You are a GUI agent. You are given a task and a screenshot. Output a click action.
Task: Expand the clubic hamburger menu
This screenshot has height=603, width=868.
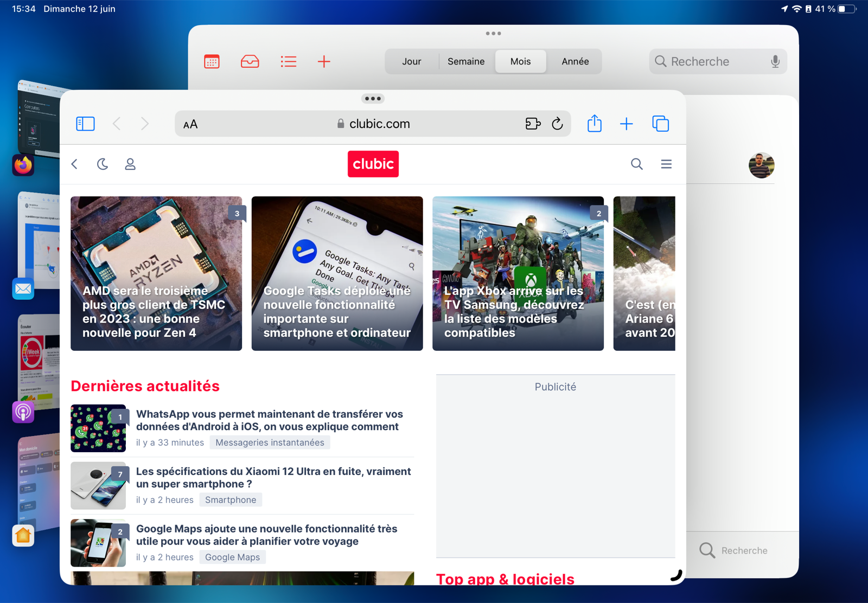666,164
